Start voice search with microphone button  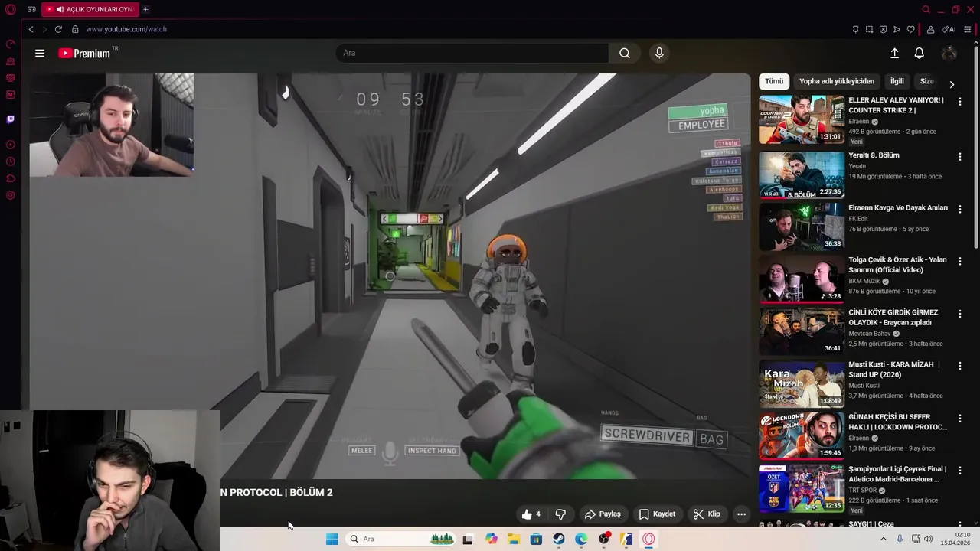659,53
